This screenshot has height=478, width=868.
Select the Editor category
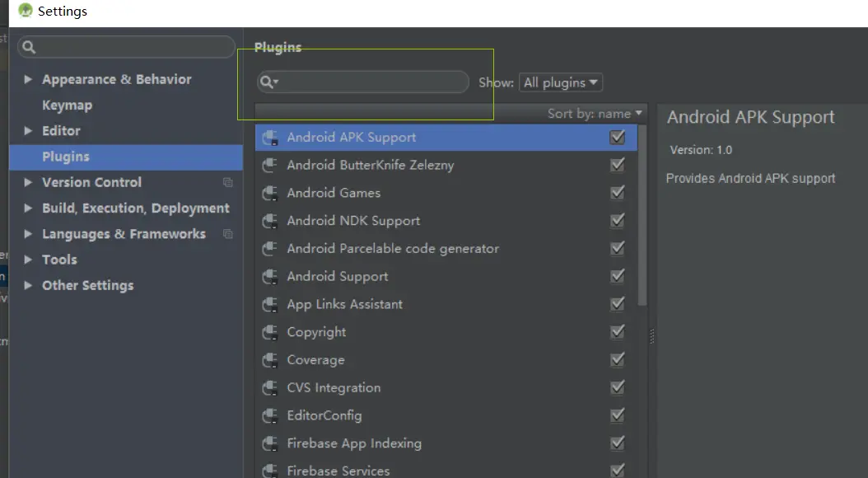click(61, 131)
